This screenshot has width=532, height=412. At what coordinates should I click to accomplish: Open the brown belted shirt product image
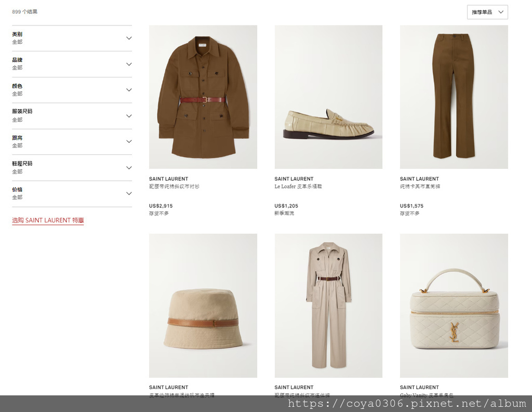pyautogui.click(x=203, y=97)
